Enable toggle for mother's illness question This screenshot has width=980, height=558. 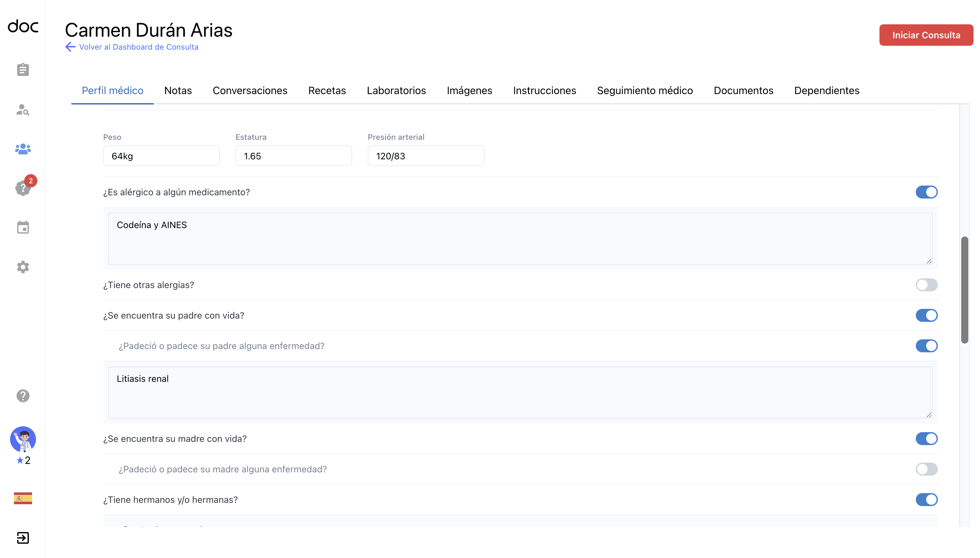(x=926, y=469)
